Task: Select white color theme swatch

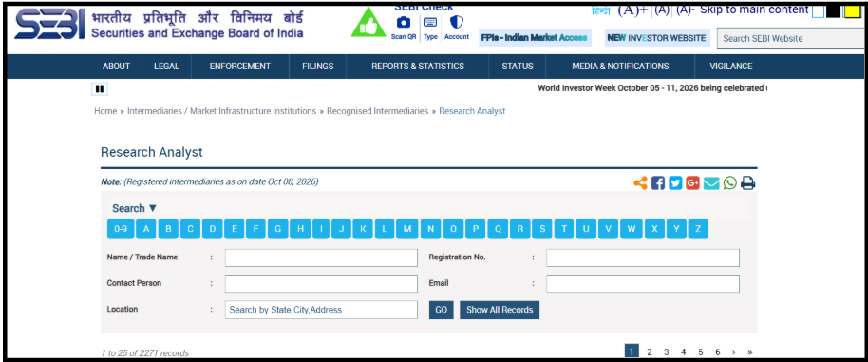Action: (818, 11)
